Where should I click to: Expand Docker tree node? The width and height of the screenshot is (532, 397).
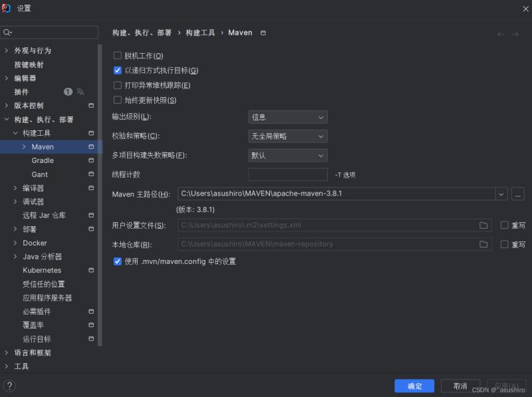pyautogui.click(x=15, y=243)
